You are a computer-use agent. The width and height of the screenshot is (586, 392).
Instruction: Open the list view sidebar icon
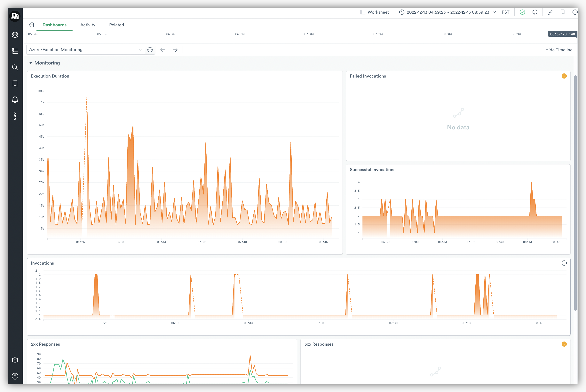15,51
